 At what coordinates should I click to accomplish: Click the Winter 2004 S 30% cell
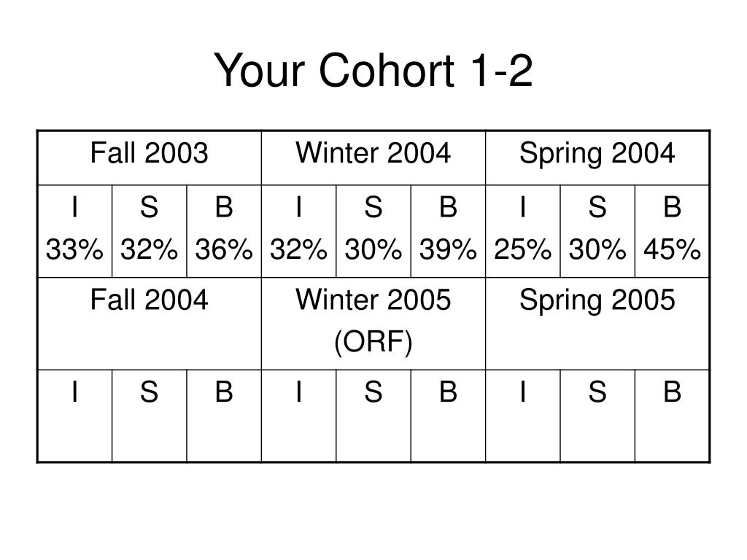point(373,231)
